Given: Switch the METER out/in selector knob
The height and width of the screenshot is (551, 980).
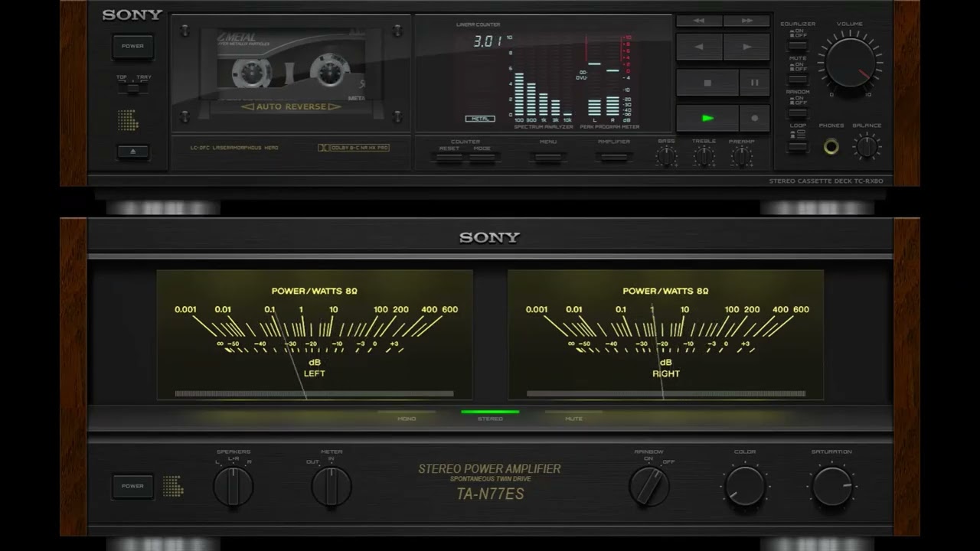Looking at the screenshot, I should pyautogui.click(x=332, y=486).
